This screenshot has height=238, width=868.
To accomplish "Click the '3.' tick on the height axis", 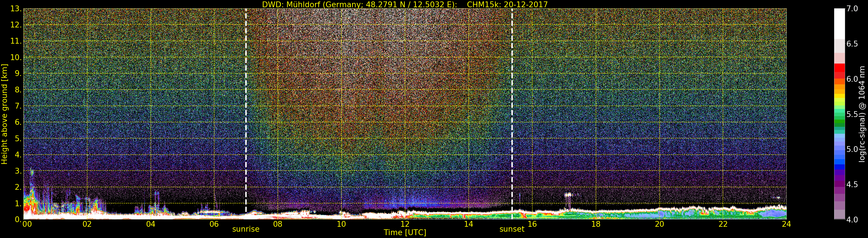I will 18,171.
